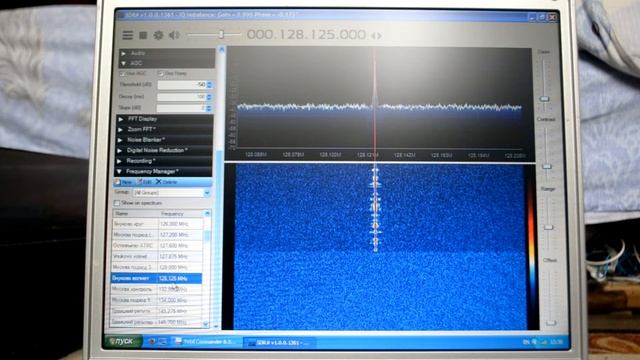Click the Name column header
The image size is (640, 360).
click(x=136, y=214)
